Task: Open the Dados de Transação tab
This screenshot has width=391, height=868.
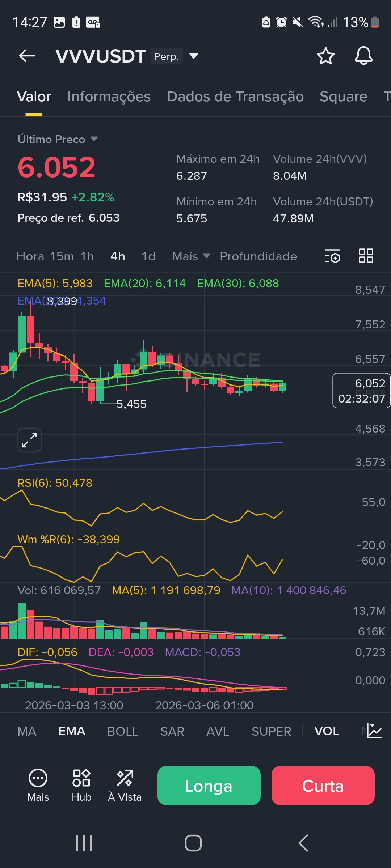Action: (235, 97)
